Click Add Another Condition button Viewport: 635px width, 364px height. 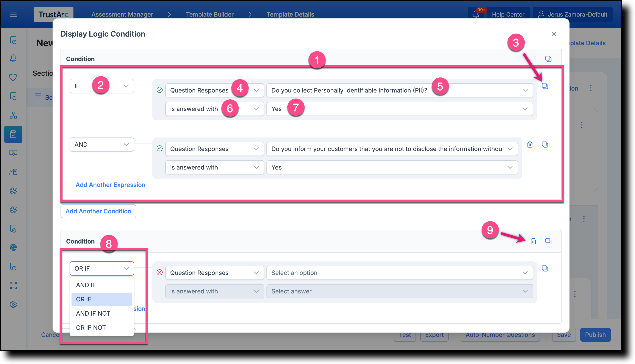pos(98,211)
